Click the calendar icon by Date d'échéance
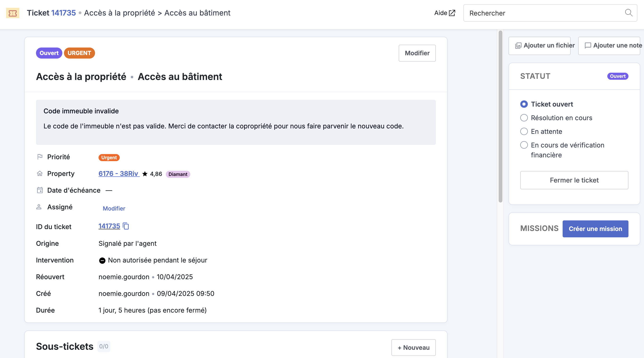This screenshot has width=644, height=358. [40, 190]
